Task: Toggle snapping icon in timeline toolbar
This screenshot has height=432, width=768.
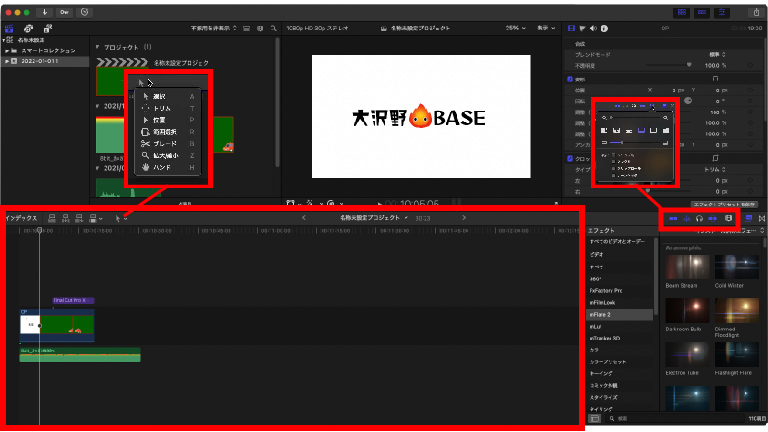Action: [x=713, y=218]
